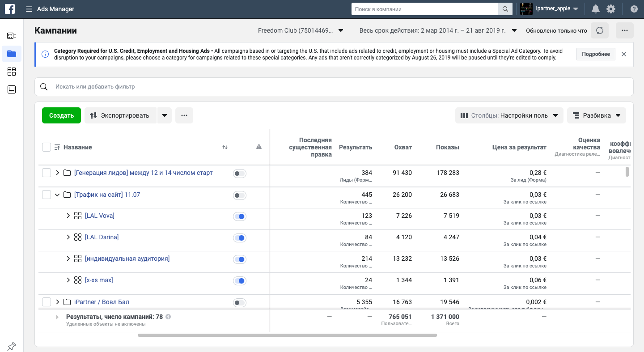Open the account overview sidebar icon
644x352 pixels.
click(12, 36)
